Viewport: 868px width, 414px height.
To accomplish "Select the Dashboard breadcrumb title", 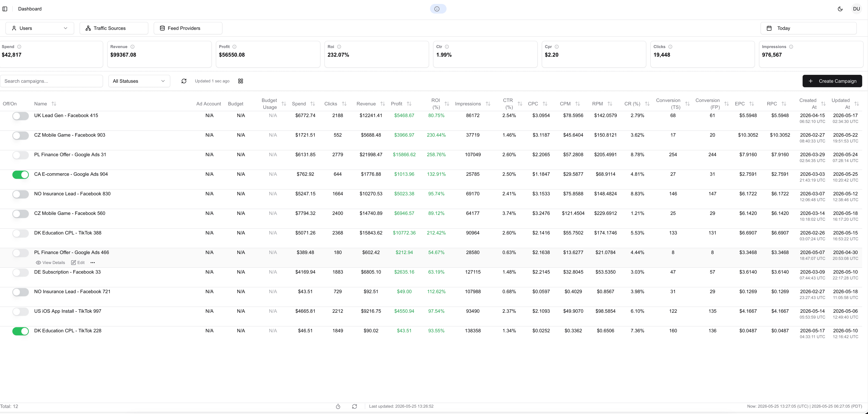I will [x=30, y=9].
